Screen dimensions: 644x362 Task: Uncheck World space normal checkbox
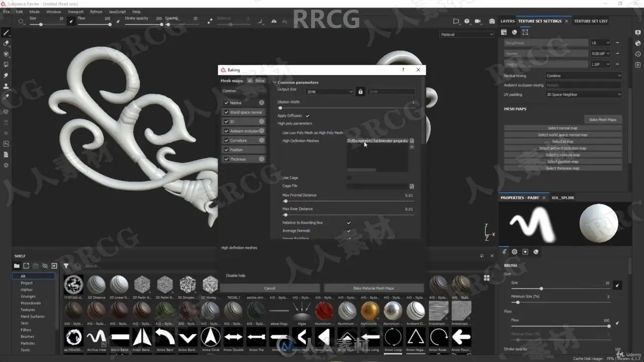[x=226, y=112]
